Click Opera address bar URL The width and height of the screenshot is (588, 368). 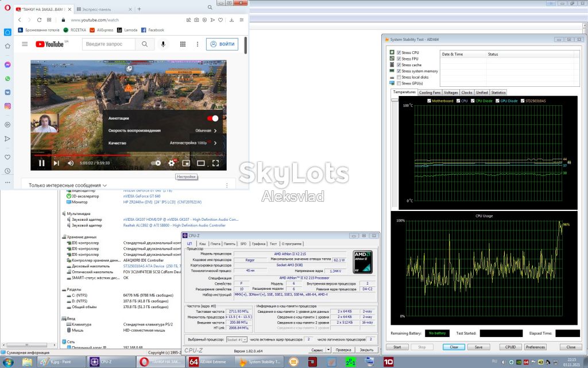(95, 20)
